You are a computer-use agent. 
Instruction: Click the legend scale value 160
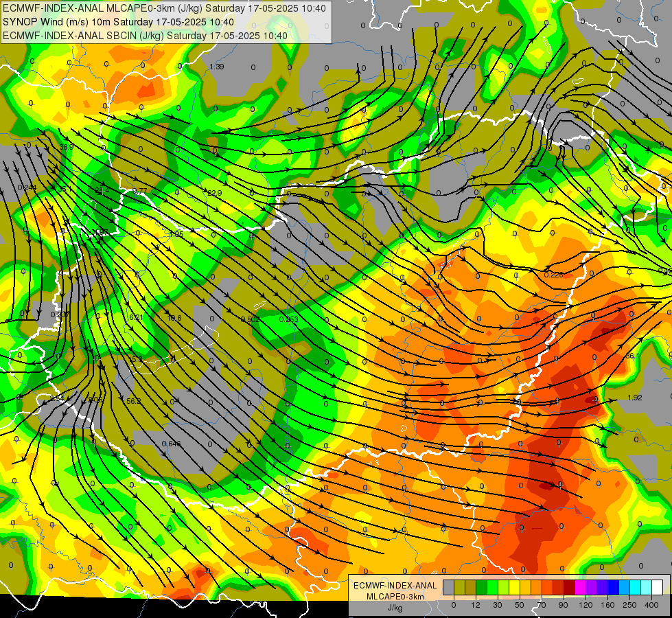tap(607, 605)
